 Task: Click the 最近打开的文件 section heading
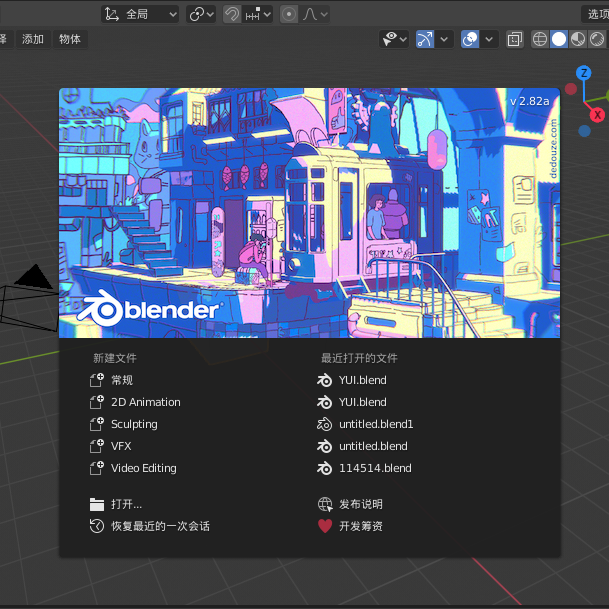(x=359, y=358)
